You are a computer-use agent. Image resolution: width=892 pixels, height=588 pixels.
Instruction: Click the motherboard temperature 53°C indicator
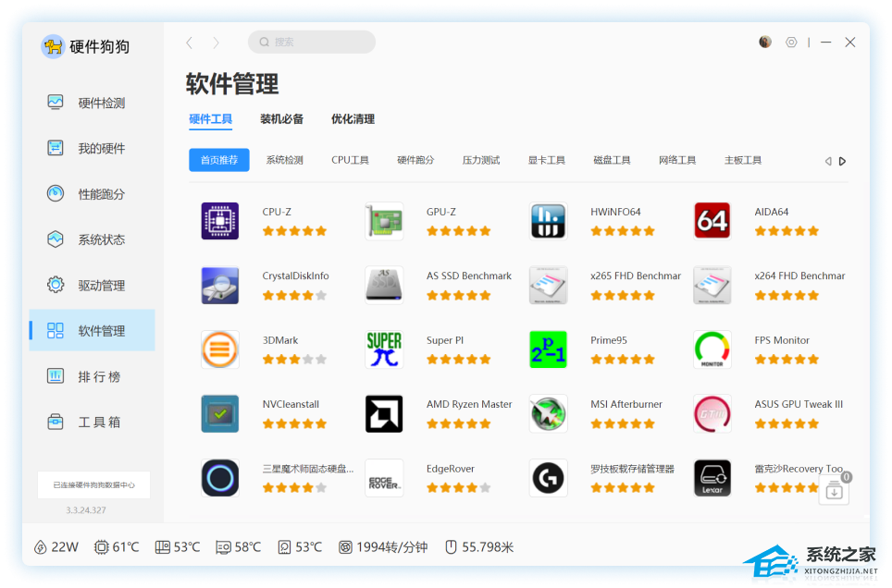point(178,547)
